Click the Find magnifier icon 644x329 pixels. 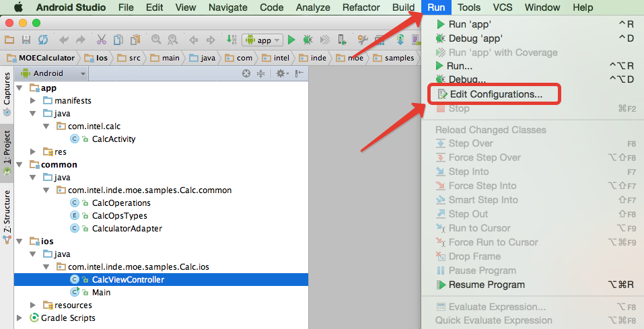tap(156, 40)
